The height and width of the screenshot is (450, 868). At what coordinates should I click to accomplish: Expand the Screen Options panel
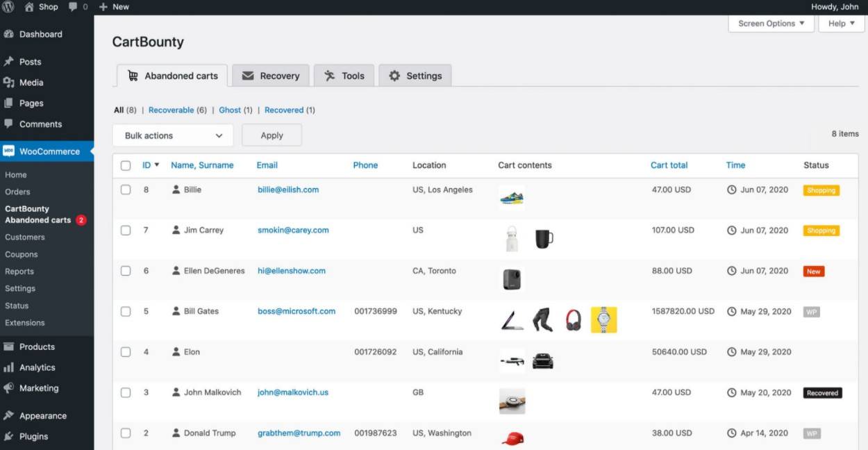coord(771,24)
